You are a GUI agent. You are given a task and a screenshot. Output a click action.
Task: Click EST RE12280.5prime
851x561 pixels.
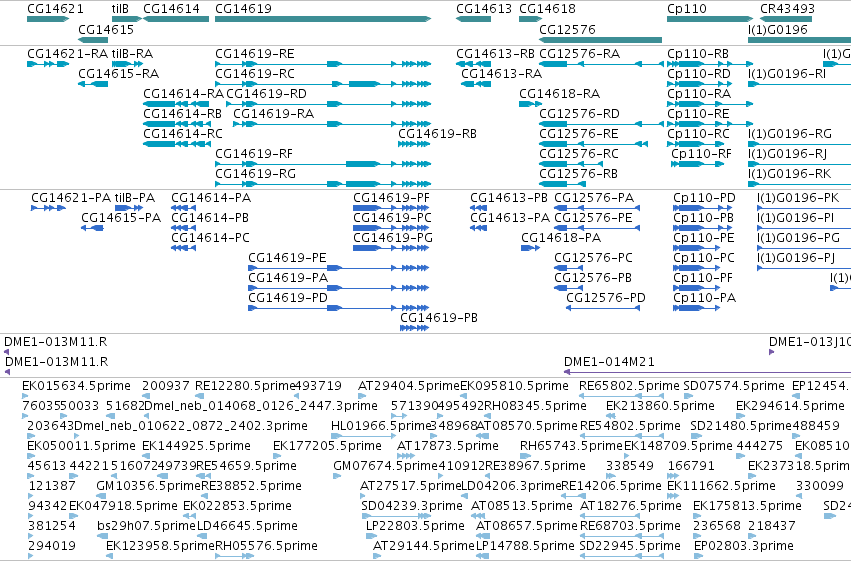tap(245, 386)
